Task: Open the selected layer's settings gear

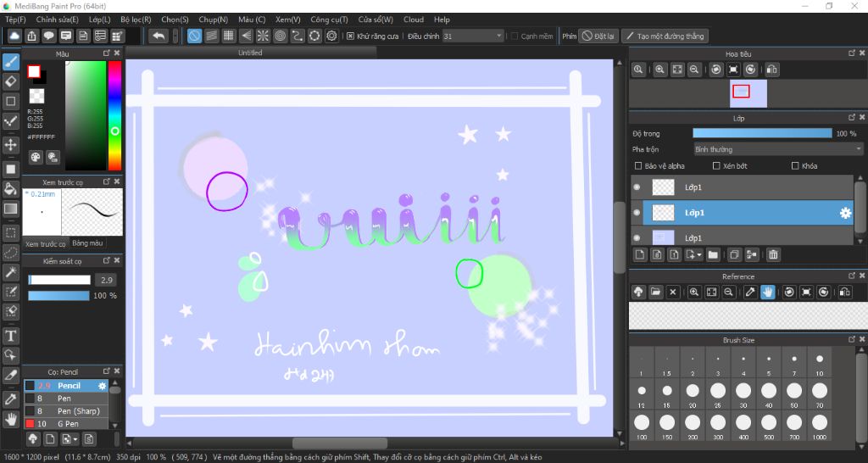Action: pos(845,213)
